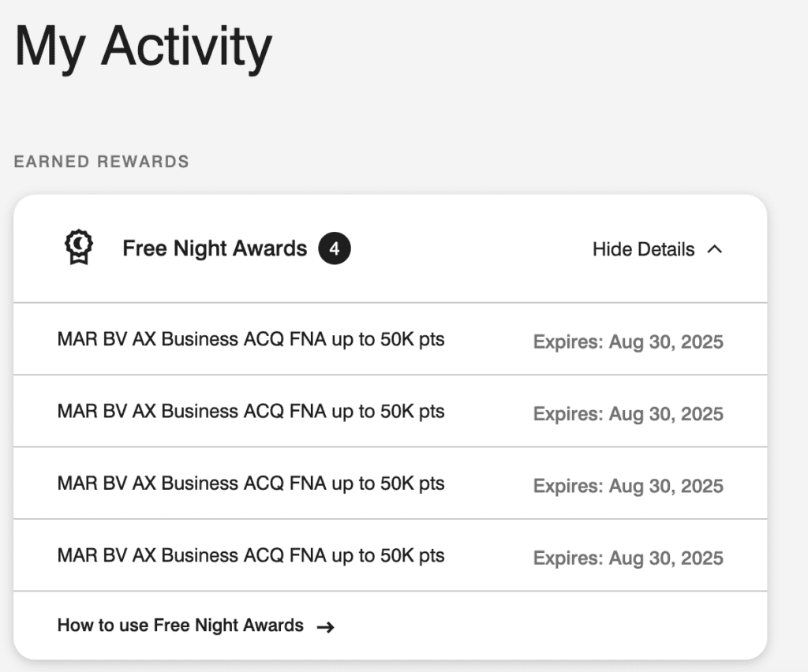Viewport: 808px width, 672px height.
Task: Open How to use Free Night Awards
Action: [x=179, y=625]
